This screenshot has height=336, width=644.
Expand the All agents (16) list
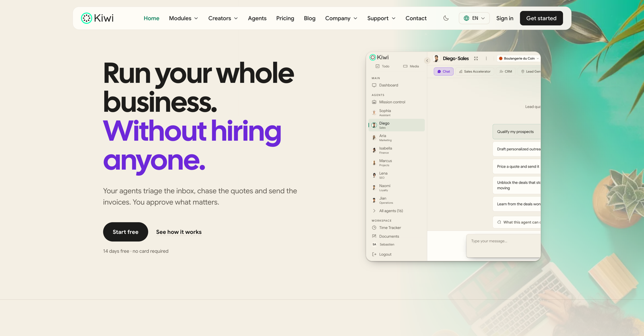pyautogui.click(x=387, y=211)
